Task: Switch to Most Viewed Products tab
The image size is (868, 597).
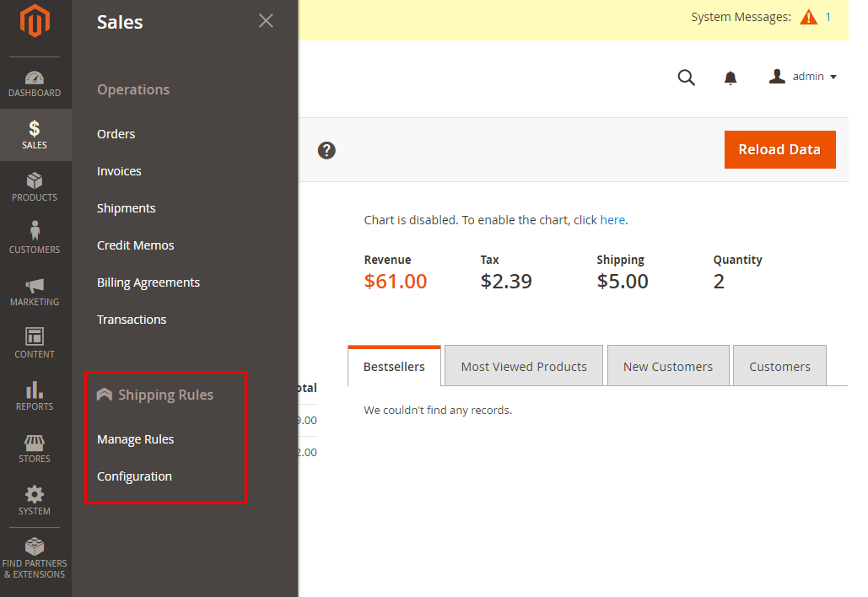Action: (x=523, y=367)
